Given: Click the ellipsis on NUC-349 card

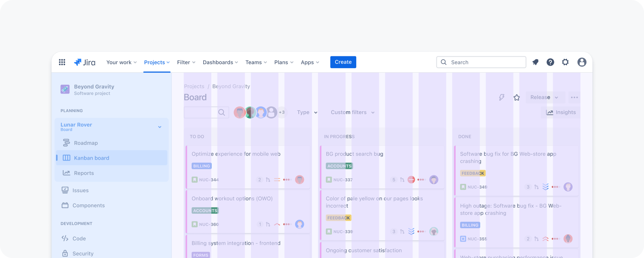Looking at the screenshot, I should click(555, 187).
